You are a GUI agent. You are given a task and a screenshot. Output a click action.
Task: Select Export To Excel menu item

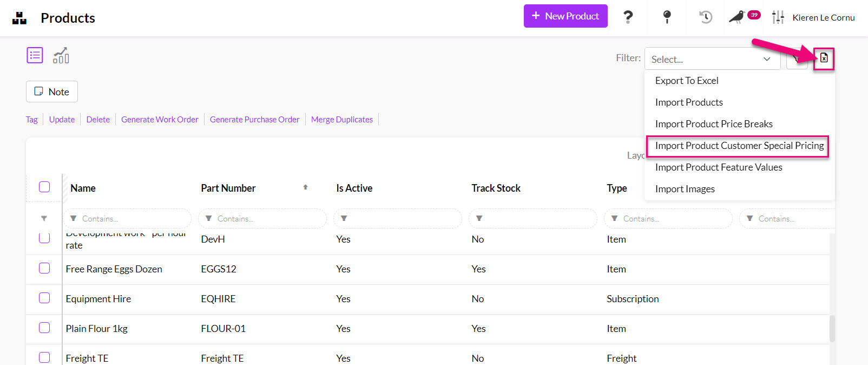coord(686,81)
